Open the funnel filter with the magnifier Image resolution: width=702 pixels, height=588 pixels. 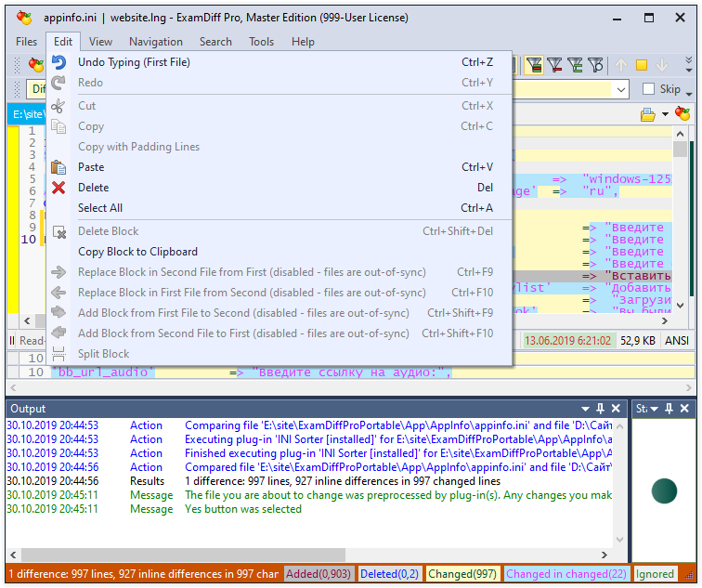(x=595, y=65)
